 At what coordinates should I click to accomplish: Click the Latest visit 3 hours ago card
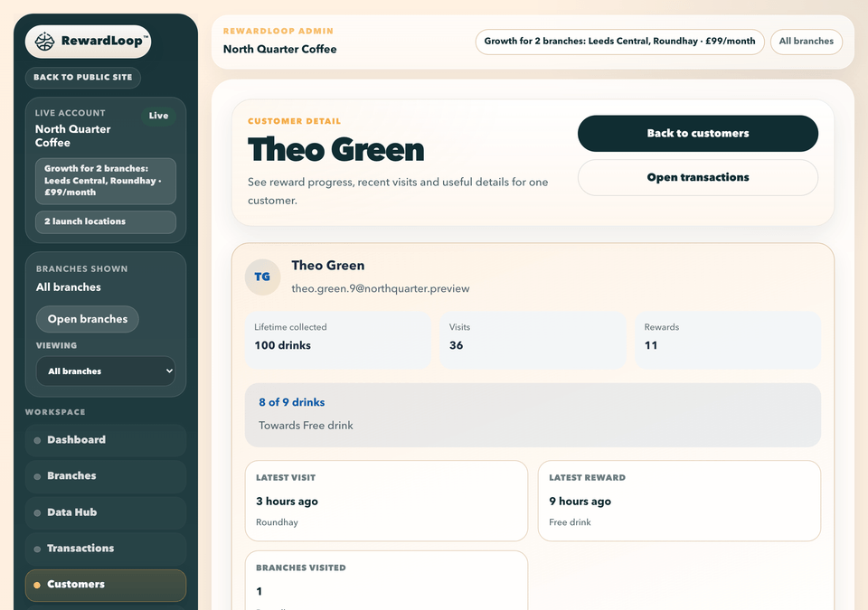click(x=386, y=501)
